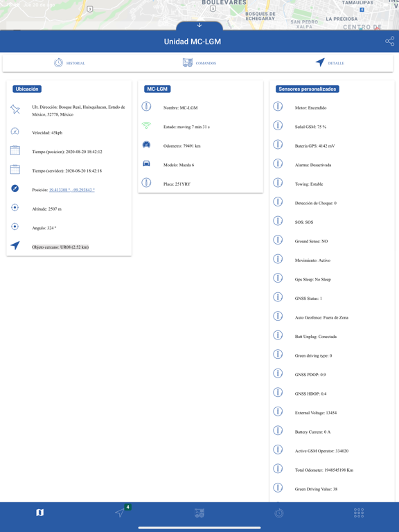This screenshot has height=532, width=399.
Task: Open tracking arrow with badge 4
Action: [121, 513]
